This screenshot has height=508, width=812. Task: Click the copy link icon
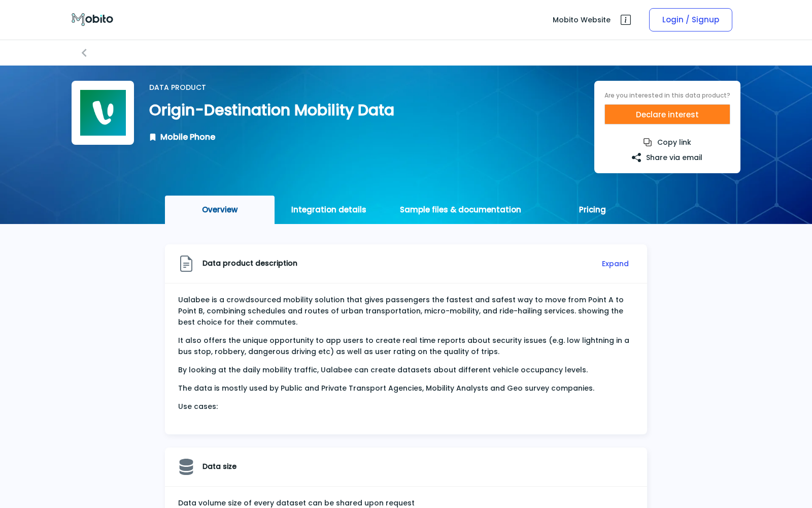click(648, 142)
